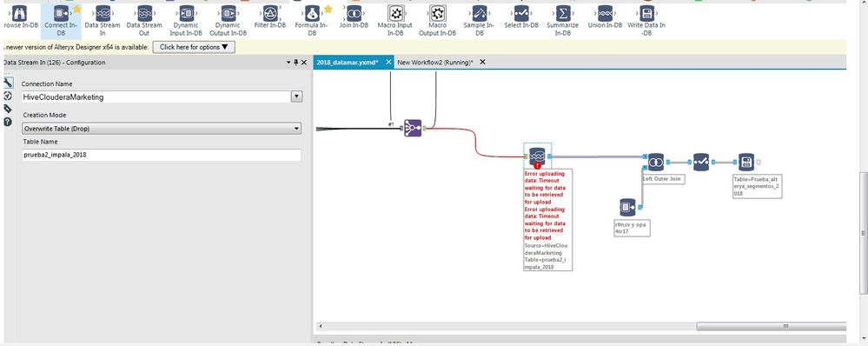Select the Select In-DB tool
The width and height of the screenshot is (868, 346).
[521, 17]
